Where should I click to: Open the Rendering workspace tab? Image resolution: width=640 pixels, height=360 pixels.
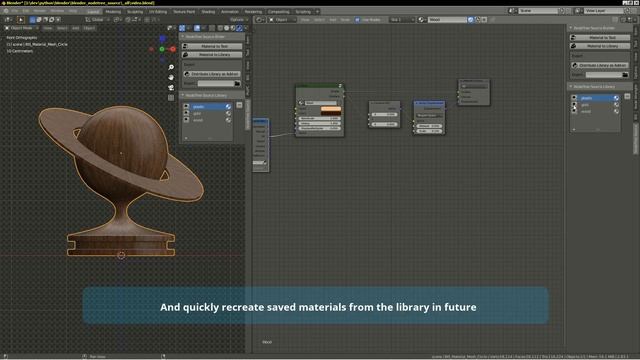tap(253, 11)
